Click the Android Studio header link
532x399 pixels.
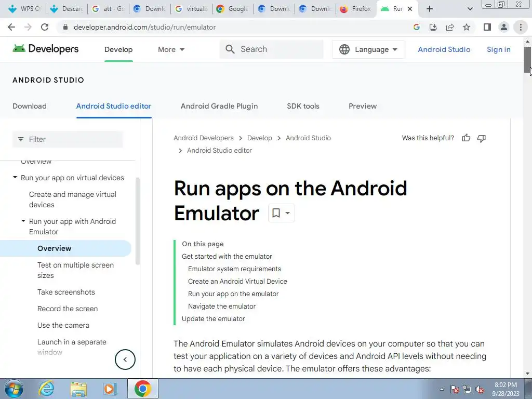(x=444, y=49)
